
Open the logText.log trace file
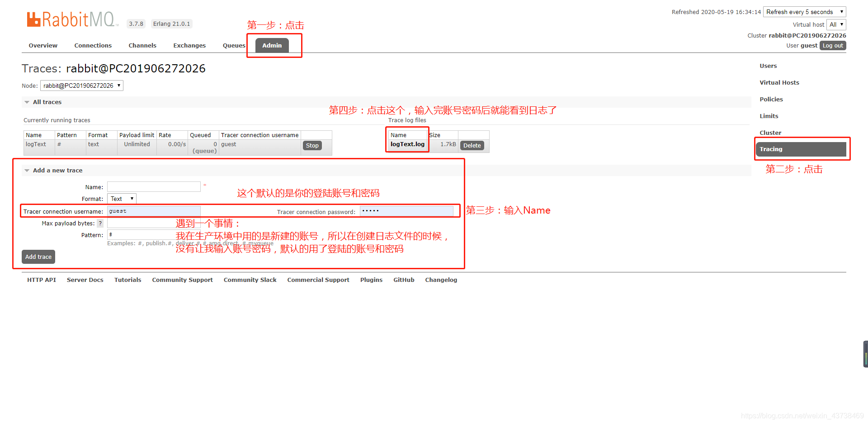coord(407,144)
